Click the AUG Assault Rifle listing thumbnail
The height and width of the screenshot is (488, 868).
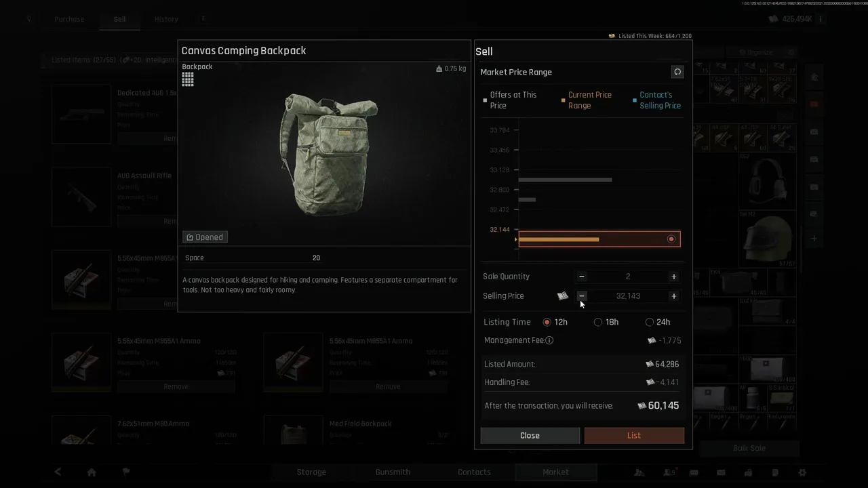(x=81, y=197)
